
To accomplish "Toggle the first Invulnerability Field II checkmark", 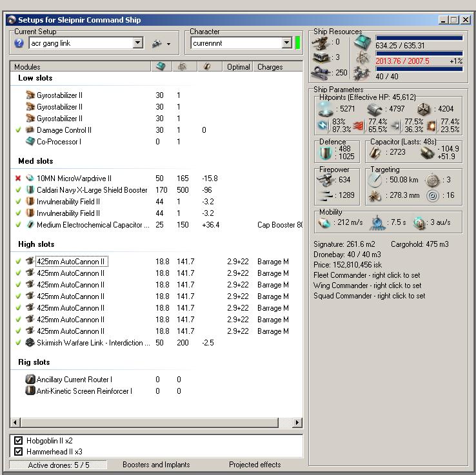I will pos(18,201).
